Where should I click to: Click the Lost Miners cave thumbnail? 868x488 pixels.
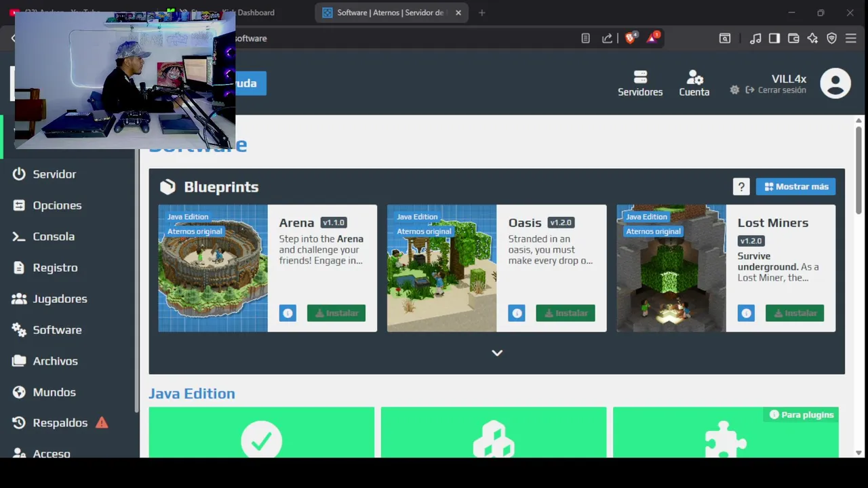pos(671,268)
